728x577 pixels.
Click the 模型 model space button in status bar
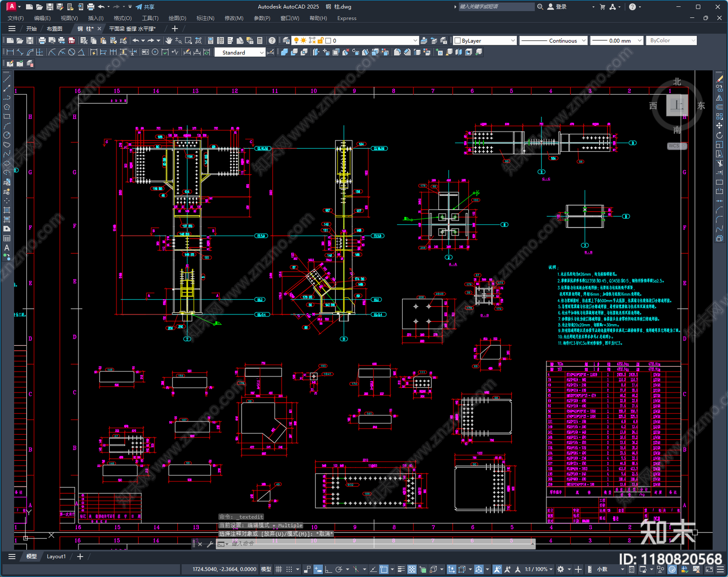[266, 569]
